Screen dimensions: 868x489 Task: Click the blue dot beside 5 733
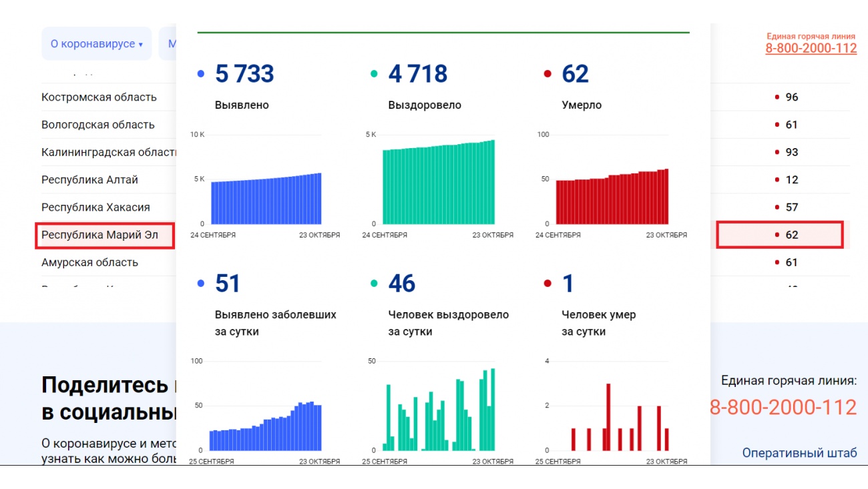pos(201,74)
